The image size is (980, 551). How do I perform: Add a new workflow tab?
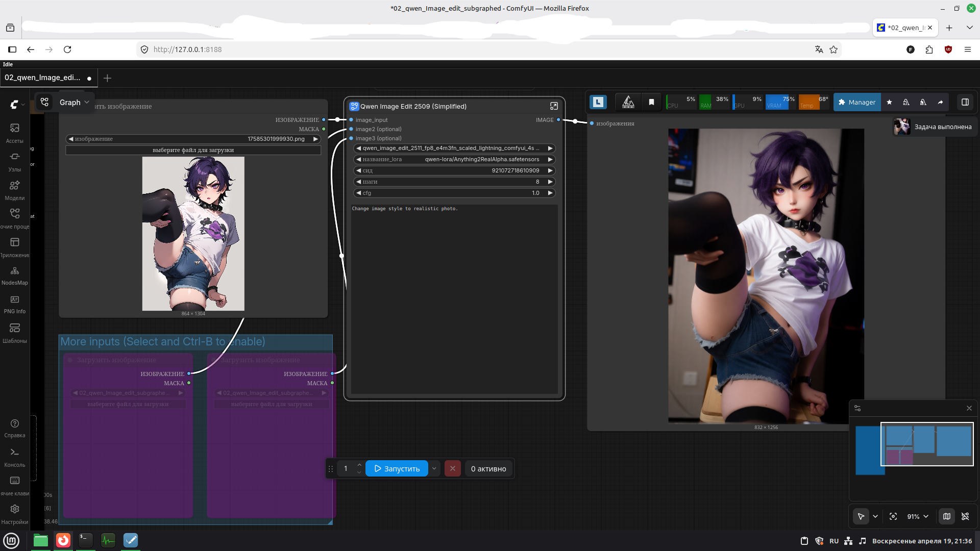pyautogui.click(x=107, y=78)
